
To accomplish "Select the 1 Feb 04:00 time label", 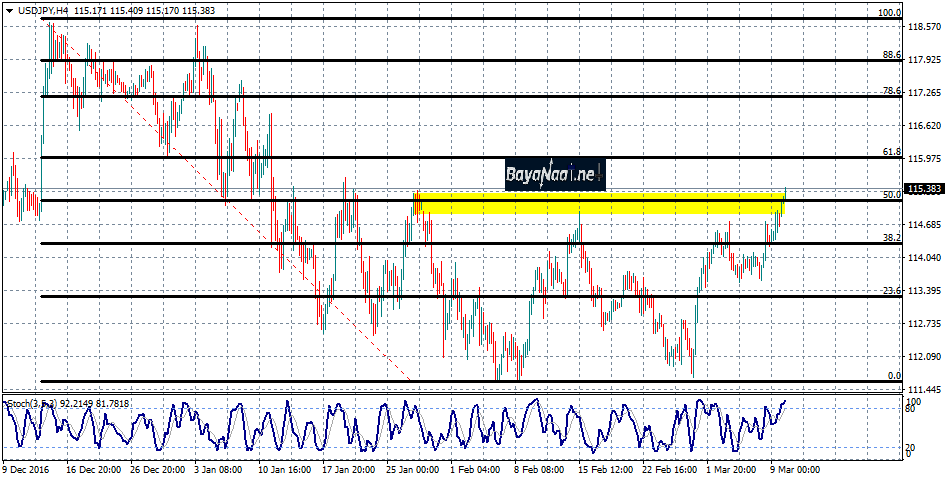I will 475,469.
